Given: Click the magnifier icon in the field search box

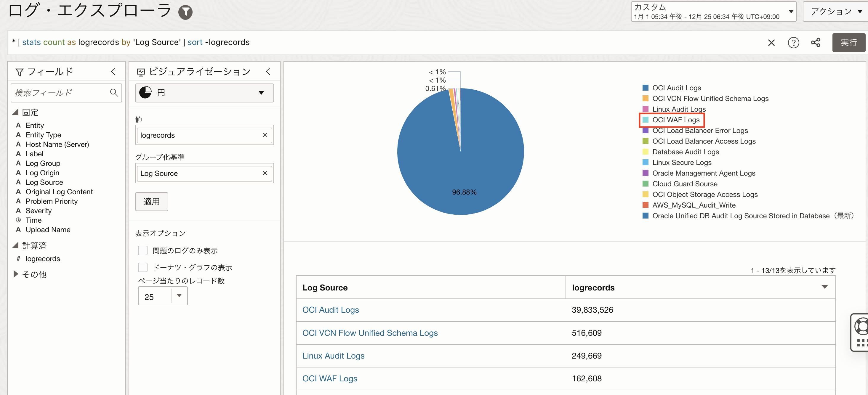Looking at the screenshot, I should (114, 93).
